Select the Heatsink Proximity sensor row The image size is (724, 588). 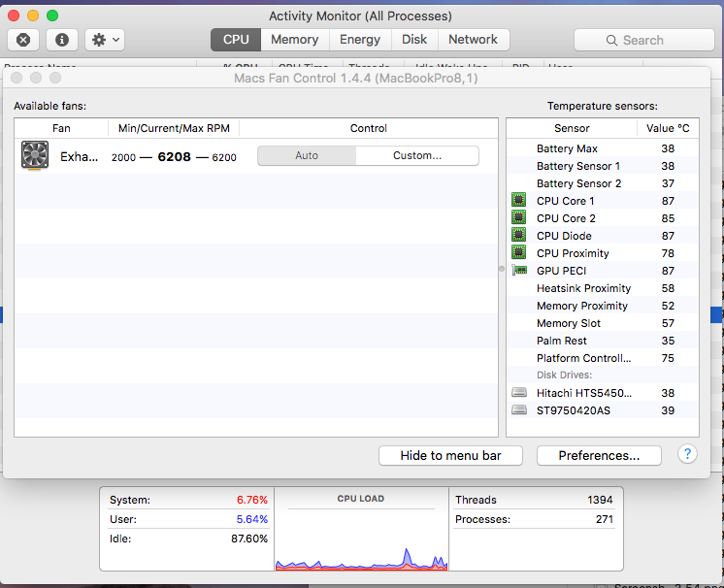pos(603,288)
